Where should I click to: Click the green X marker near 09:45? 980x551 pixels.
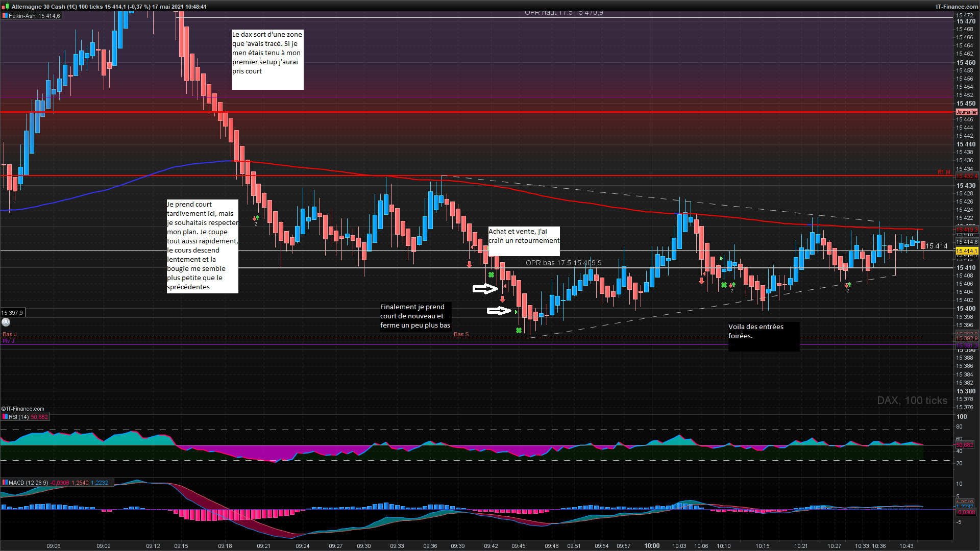519,331
